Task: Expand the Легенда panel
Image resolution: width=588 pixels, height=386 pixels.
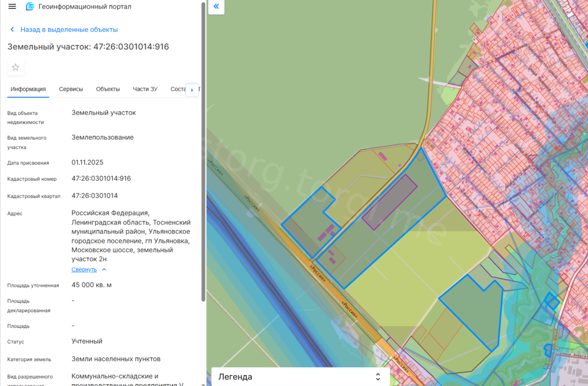Action: click(235, 377)
